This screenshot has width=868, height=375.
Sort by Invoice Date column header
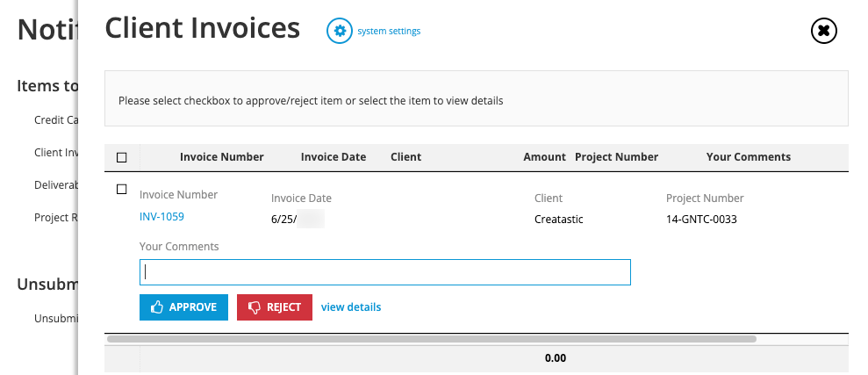coord(334,157)
